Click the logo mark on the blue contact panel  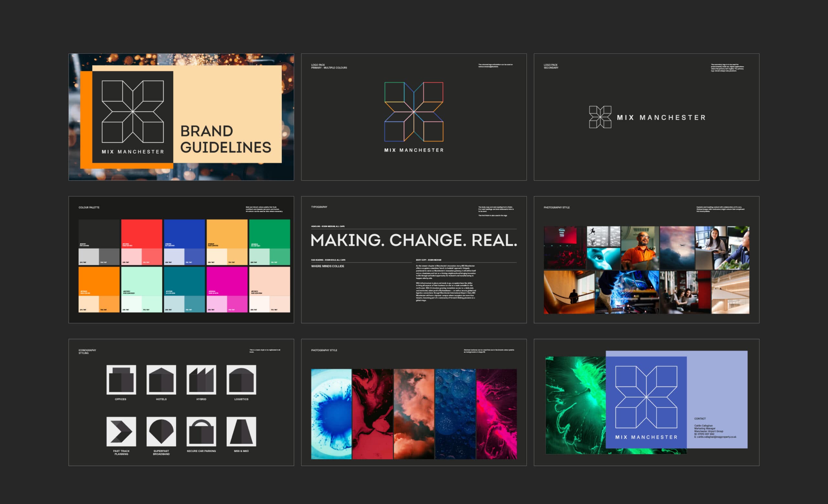646,397
